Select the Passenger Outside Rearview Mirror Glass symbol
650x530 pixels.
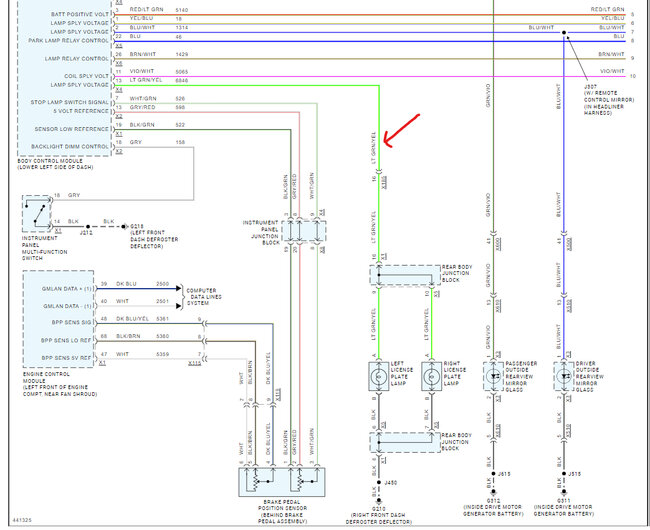coord(493,377)
